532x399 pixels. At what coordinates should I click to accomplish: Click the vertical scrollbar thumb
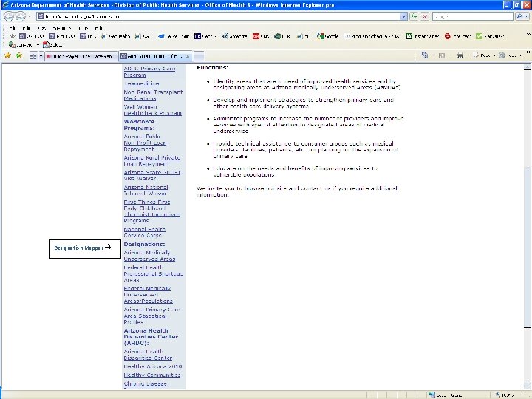point(527,247)
